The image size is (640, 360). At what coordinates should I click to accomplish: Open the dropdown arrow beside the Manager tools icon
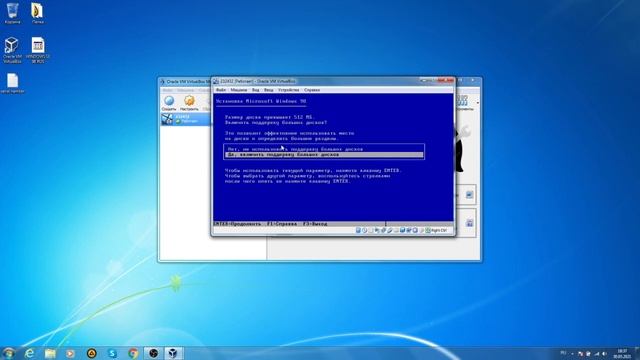coord(478,103)
